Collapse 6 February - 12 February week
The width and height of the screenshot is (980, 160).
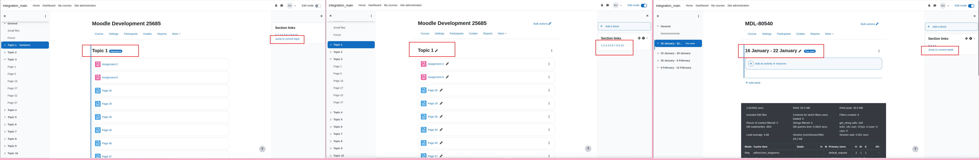[x=658, y=68]
